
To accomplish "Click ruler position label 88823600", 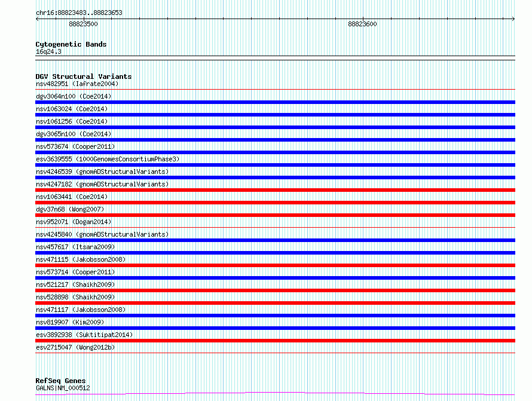I will [362, 24].
